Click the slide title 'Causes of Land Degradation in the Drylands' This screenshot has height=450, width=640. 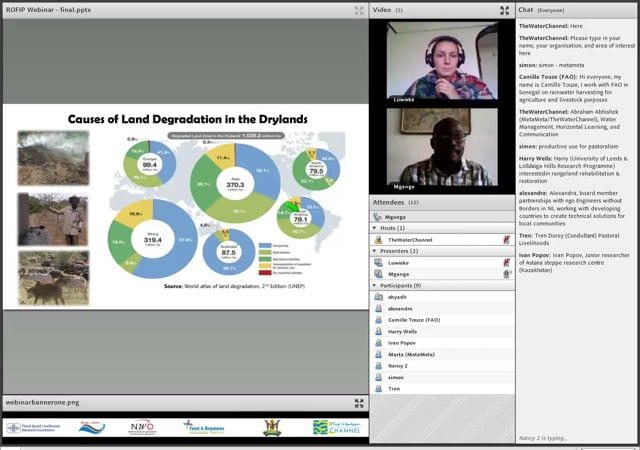[x=188, y=119]
